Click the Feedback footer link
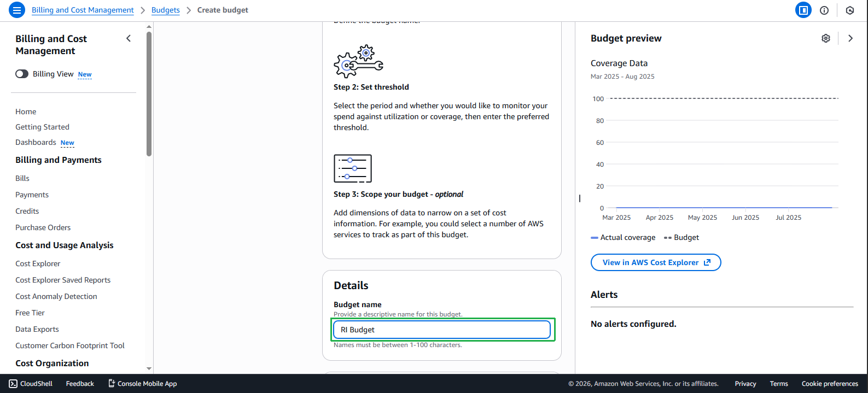Image resolution: width=868 pixels, height=393 pixels. point(80,384)
